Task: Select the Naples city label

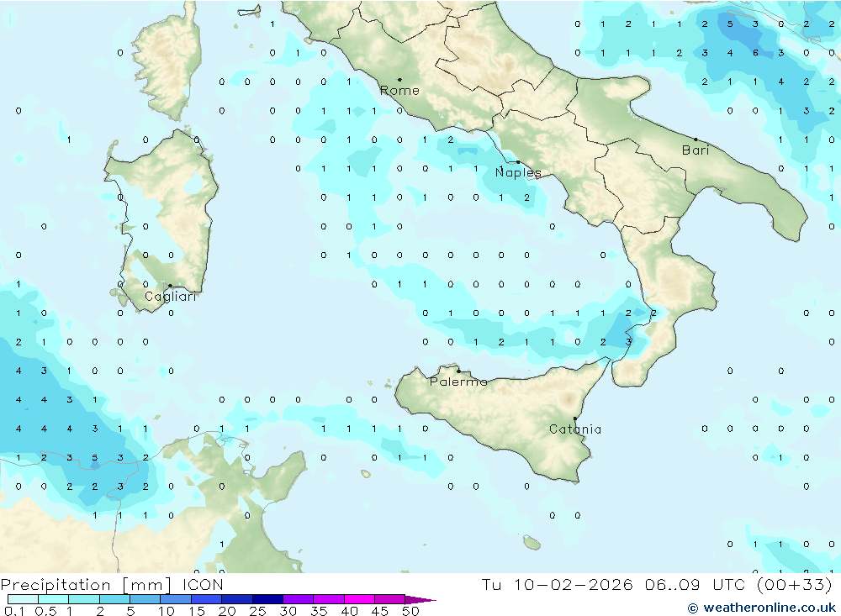Action: [518, 172]
